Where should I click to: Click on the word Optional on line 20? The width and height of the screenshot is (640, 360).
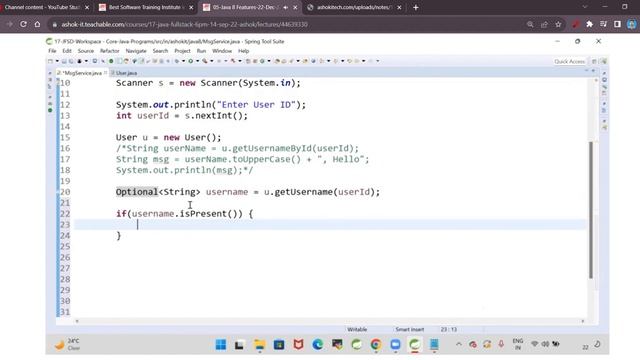click(x=137, y=192)
